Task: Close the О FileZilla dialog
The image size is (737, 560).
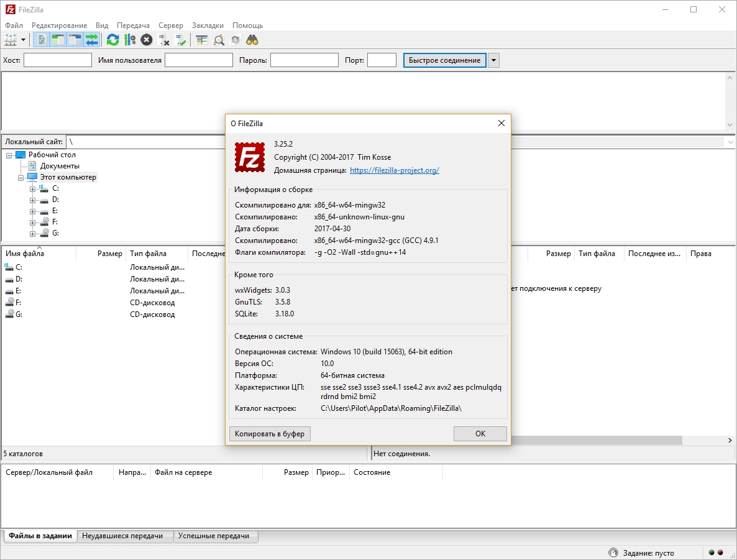Action: [x=501, y=123]
